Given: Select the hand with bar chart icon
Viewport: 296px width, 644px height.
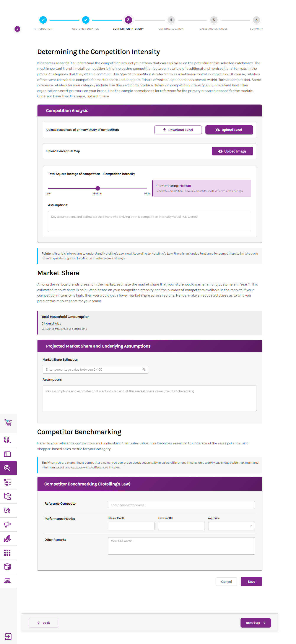Looking at the screenshot, I should tap(8, 539).
